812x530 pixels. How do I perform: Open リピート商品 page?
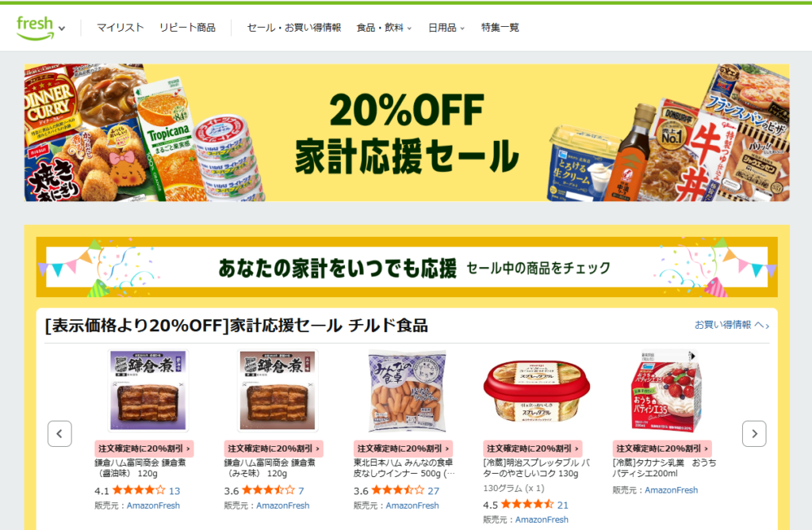(x=187, y=28)
